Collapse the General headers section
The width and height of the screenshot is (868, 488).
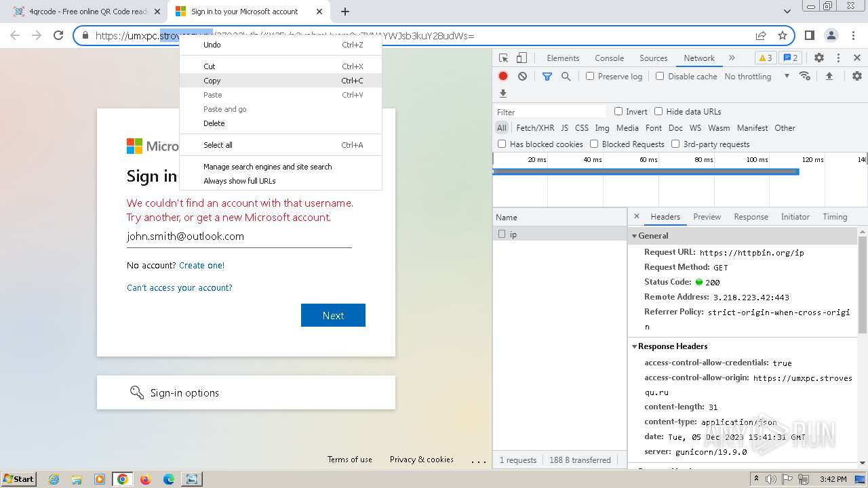(635, 236)
